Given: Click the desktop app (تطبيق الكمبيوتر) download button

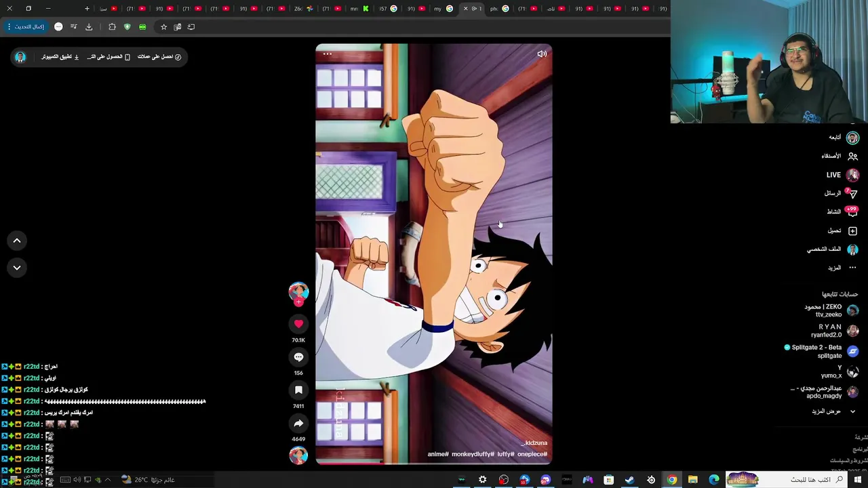Looking at the screenshot, I should pos(60,57).
